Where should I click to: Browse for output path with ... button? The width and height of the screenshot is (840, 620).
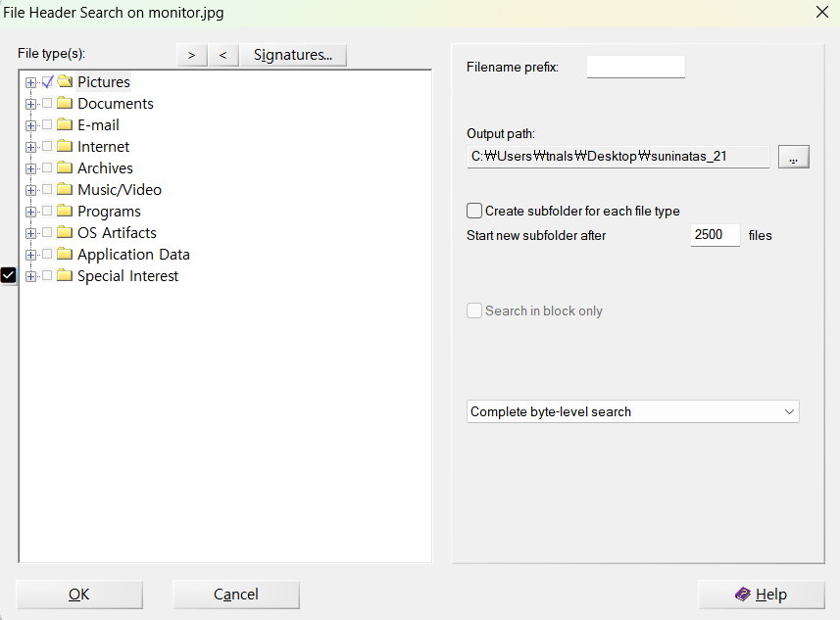793,157
